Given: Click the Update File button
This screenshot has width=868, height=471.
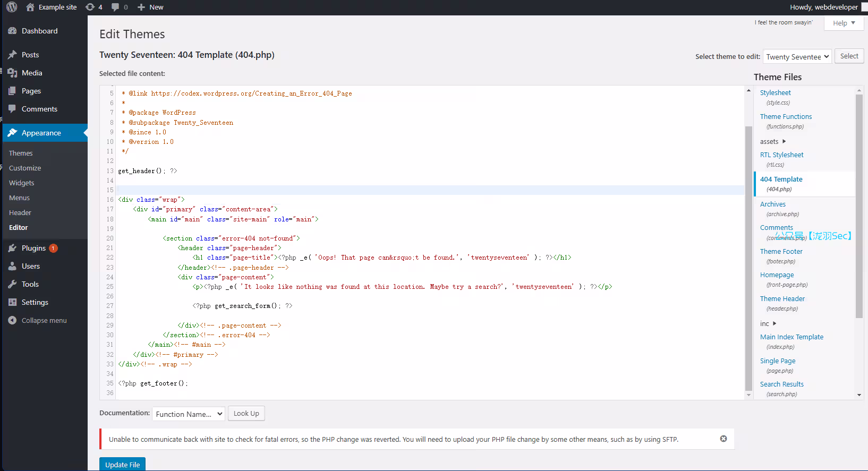Looking at the screenshot, I should [x=122, y=464].
